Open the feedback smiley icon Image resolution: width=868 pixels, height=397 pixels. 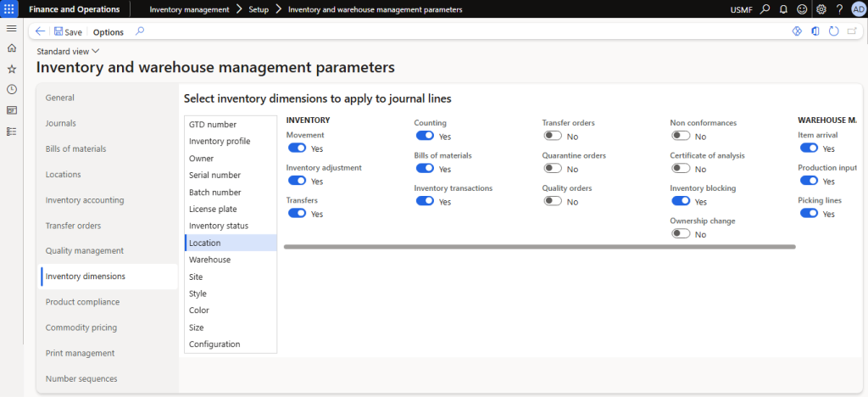click(801, 9)
